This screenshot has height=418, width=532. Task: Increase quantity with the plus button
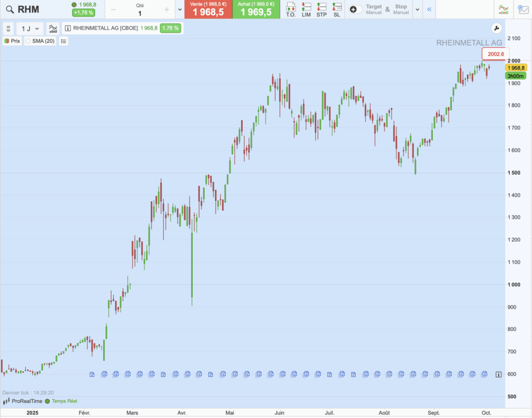166,9
